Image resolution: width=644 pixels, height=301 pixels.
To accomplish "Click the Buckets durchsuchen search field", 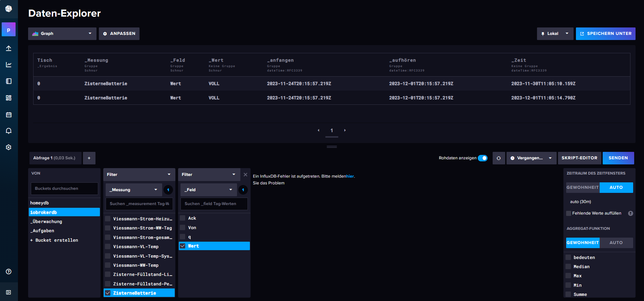I will point(64,188).
